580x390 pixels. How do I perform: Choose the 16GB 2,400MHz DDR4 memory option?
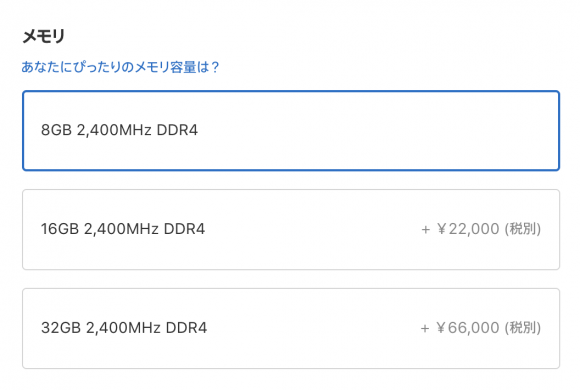tap(291, 229)
